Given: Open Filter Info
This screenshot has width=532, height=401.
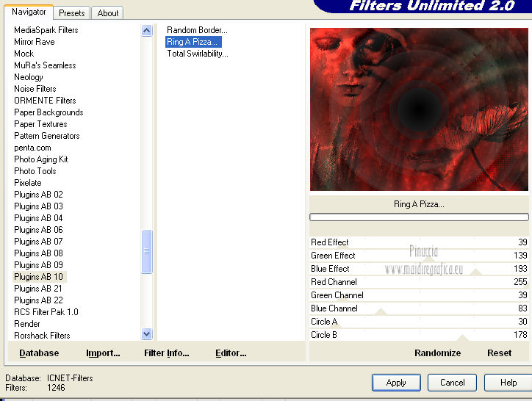Looking at the screenshot, I should [x=167, y=353].
